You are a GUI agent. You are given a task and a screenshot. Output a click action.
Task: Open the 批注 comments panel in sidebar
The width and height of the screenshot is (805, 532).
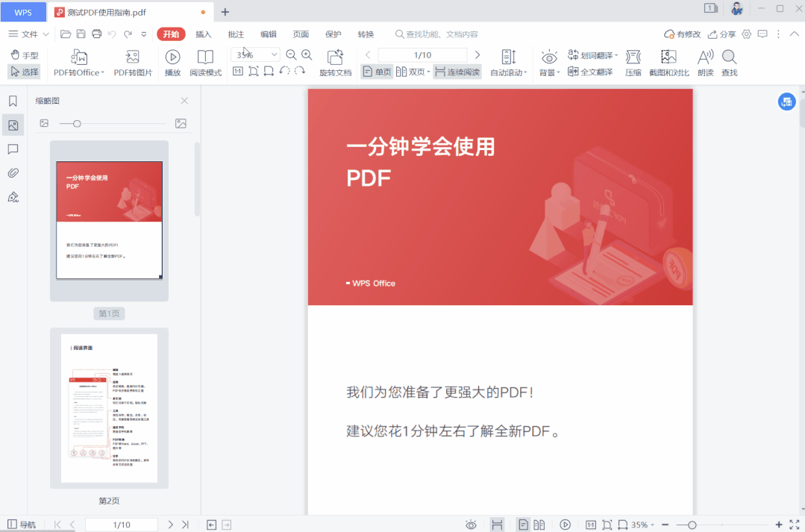coord(13,148)
